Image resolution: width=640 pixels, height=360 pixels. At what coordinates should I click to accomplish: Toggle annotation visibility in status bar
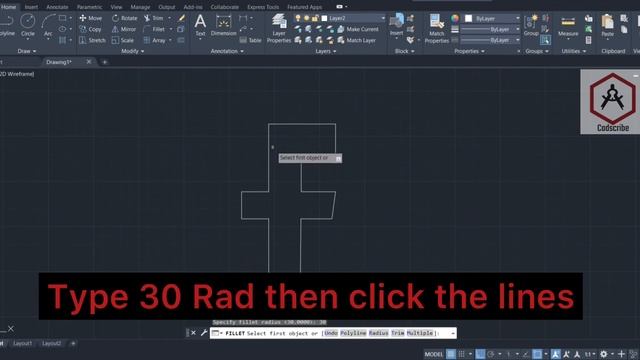(556, 354)
